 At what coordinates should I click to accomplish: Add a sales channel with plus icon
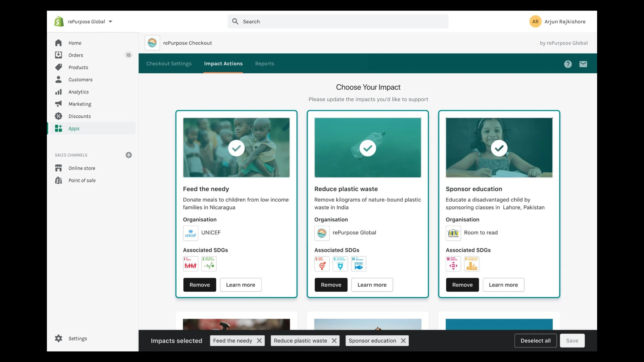[129, 155]
